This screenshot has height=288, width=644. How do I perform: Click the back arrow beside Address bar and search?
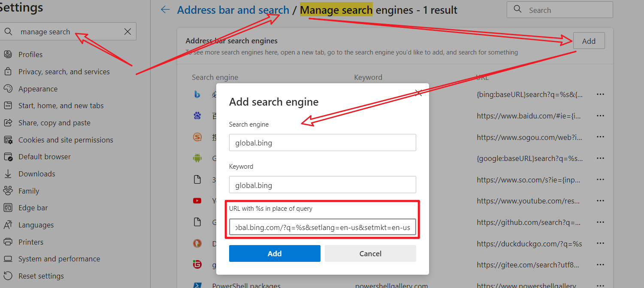coord(165,10)
